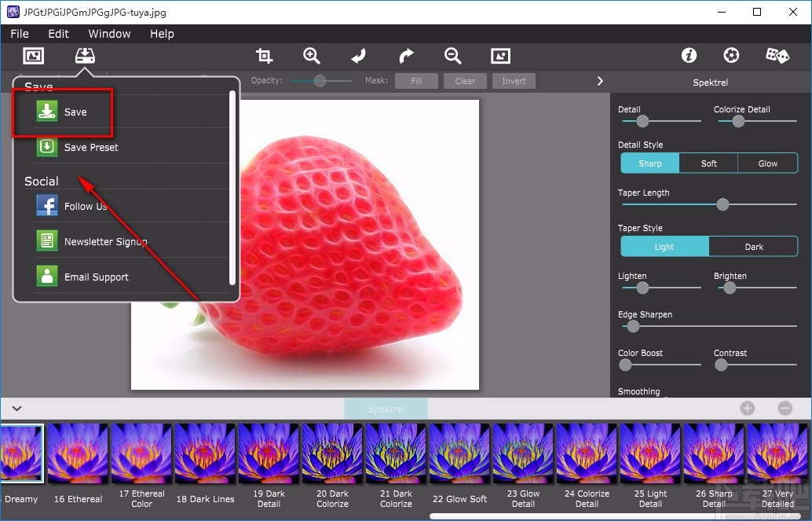The height and width of the screenshot is (521, 812).
Task: Select Soft detail style
Action: [x=708, y=163]
